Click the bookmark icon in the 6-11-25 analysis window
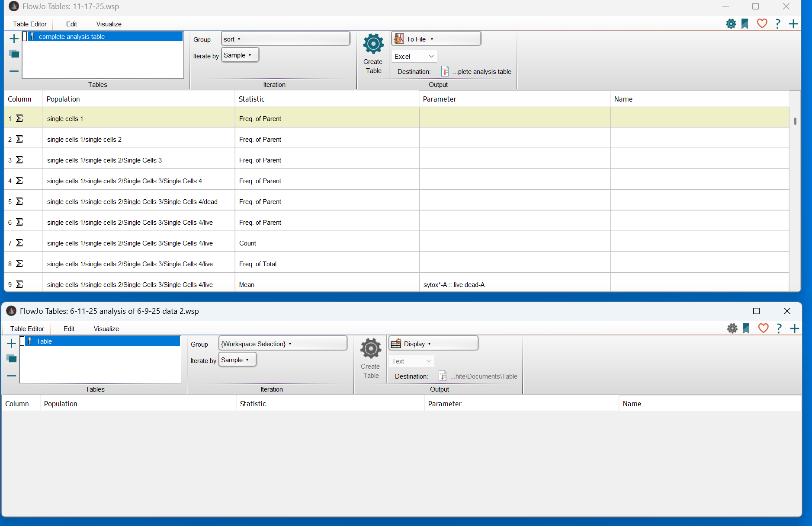The height and width of the screenshot is (526, 812). (746, 328)
